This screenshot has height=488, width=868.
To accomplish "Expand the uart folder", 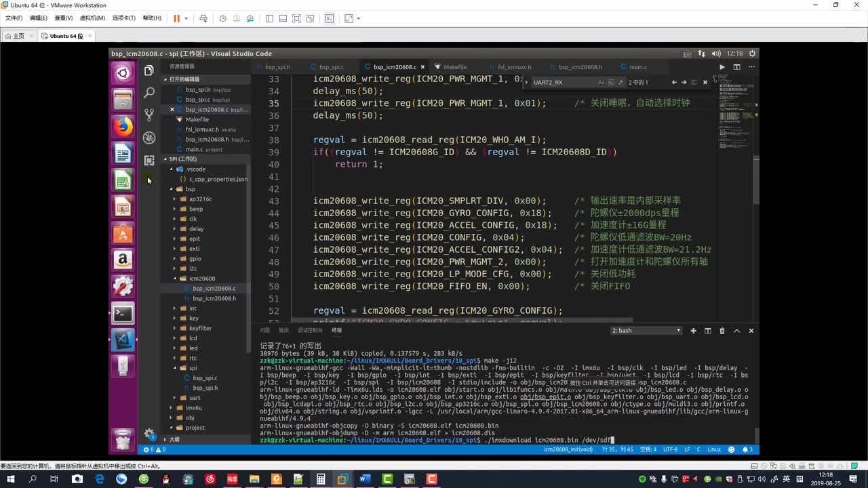I will click(x=195, y=398).
